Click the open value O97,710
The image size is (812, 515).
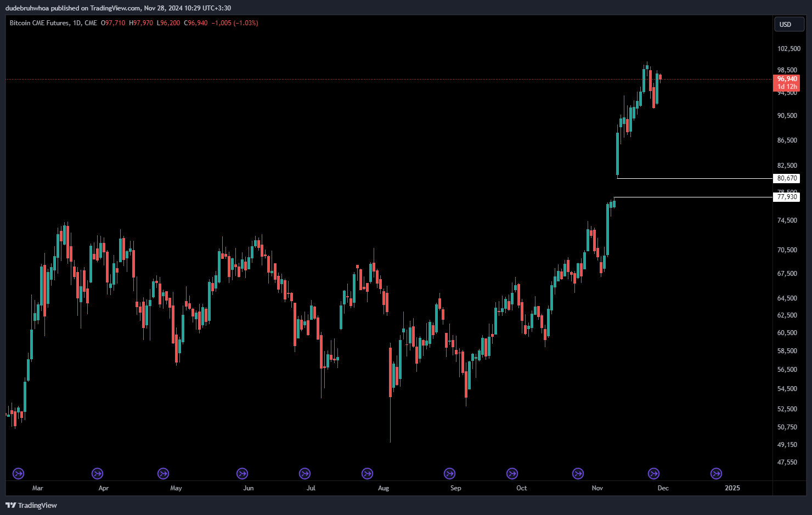click(x=113, y=23)
